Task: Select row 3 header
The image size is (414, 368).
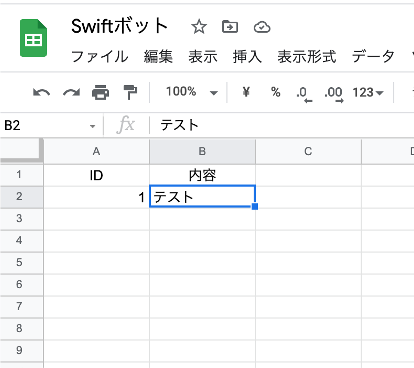Action: pyautogui.click(x=22, y=219)
